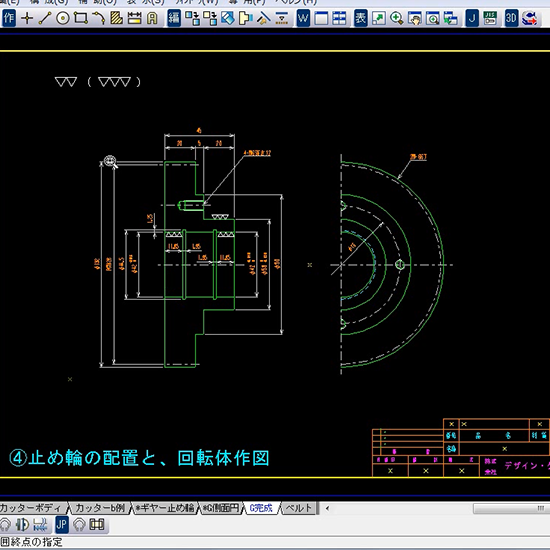Select the pencil trim edit tool
Screen dimensions: 550x550
pos(263,18)
